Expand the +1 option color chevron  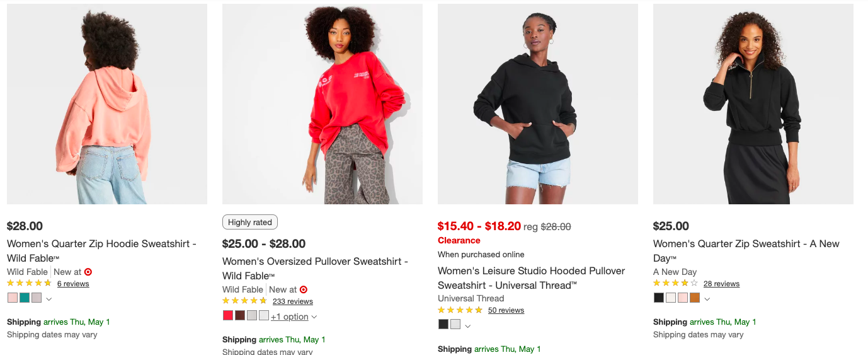[x=314, y=317]
